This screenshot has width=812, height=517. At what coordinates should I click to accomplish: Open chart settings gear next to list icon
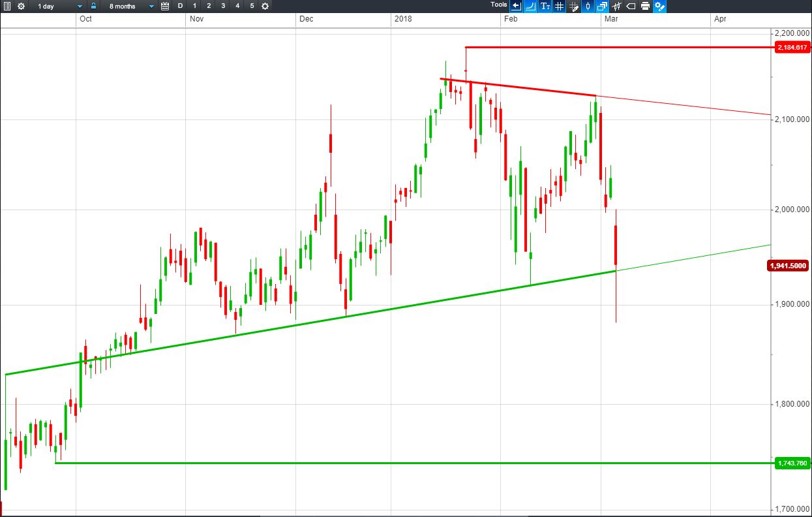(x=21, y=6)
